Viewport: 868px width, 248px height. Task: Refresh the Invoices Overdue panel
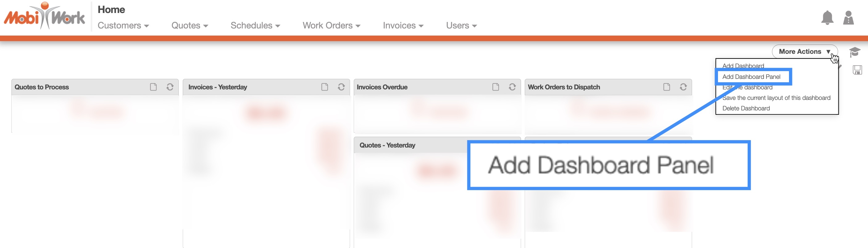[512, 87]
